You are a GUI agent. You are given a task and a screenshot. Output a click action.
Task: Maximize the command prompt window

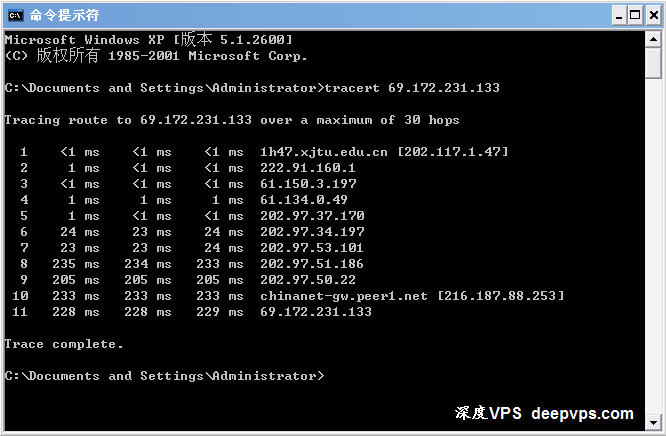pos(635,16)
